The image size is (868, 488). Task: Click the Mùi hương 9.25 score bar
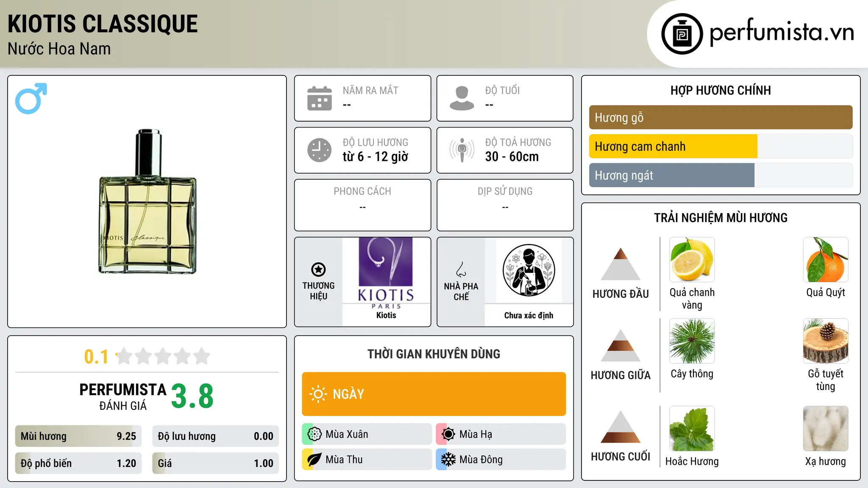coord(78,436)
